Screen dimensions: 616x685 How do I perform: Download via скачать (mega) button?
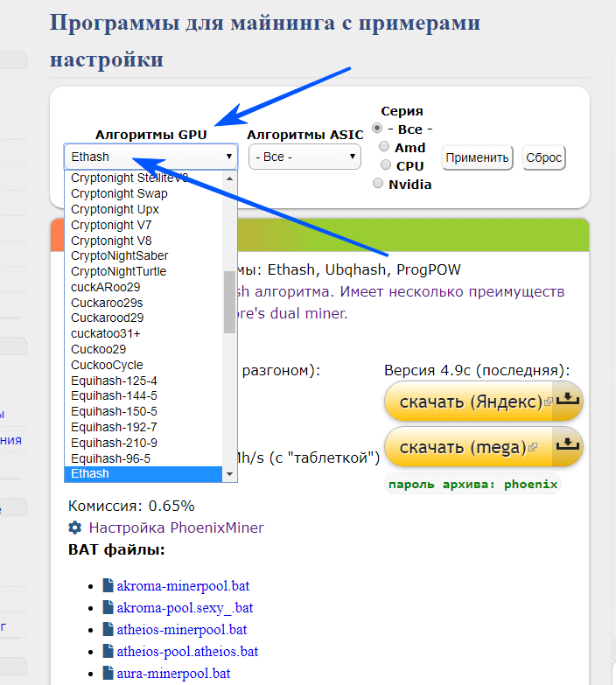click(x=484, y=446)
